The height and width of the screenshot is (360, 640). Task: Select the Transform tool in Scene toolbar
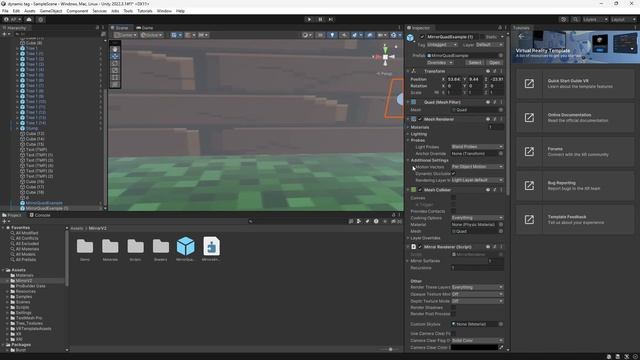coord(115,84)
